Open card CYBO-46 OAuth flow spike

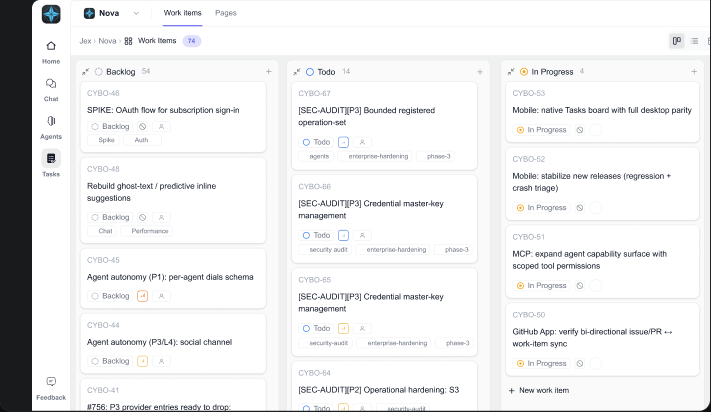tap(173, 116)
